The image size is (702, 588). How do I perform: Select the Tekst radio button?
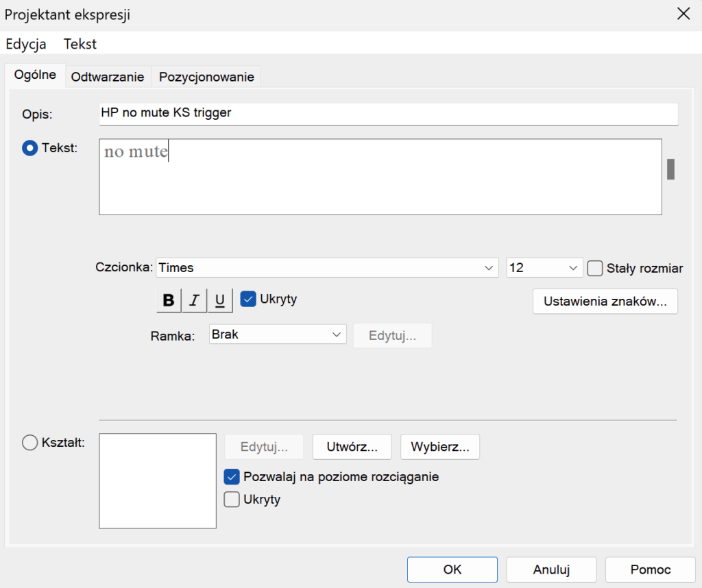[30, 148]
